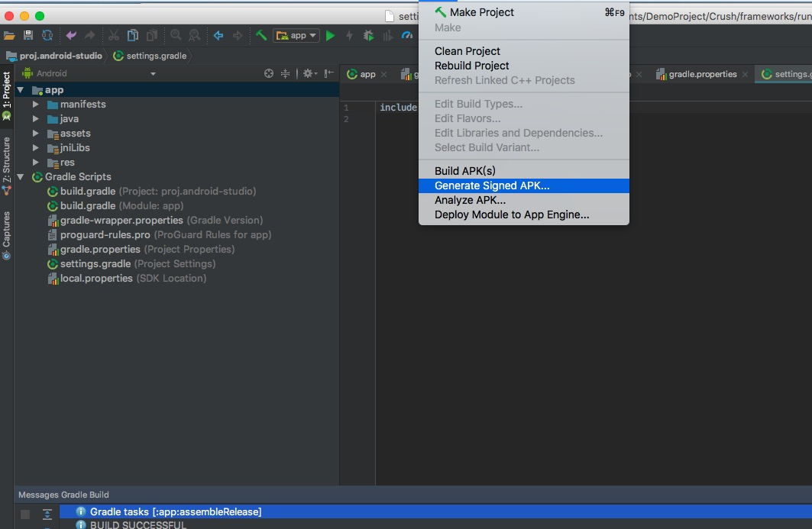Click the Attach debugger to process icon
Image resolution: width=812 pixels, height=529 pixels.
pos(387,36)
